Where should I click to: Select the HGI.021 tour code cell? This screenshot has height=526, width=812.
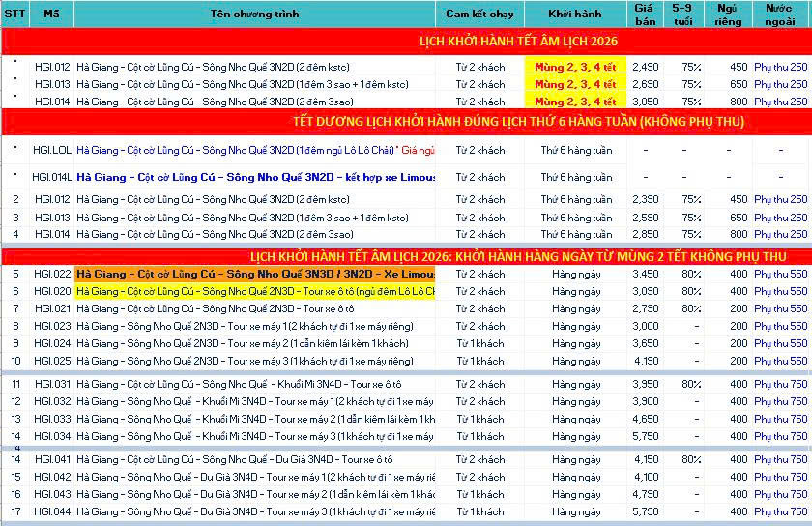pyautogui.click(x=52, y=308)
